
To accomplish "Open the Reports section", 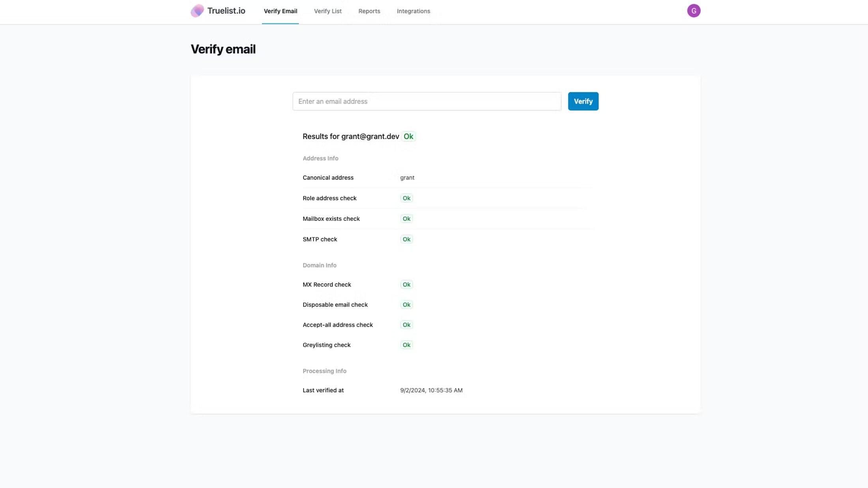I will coord(369,11).
